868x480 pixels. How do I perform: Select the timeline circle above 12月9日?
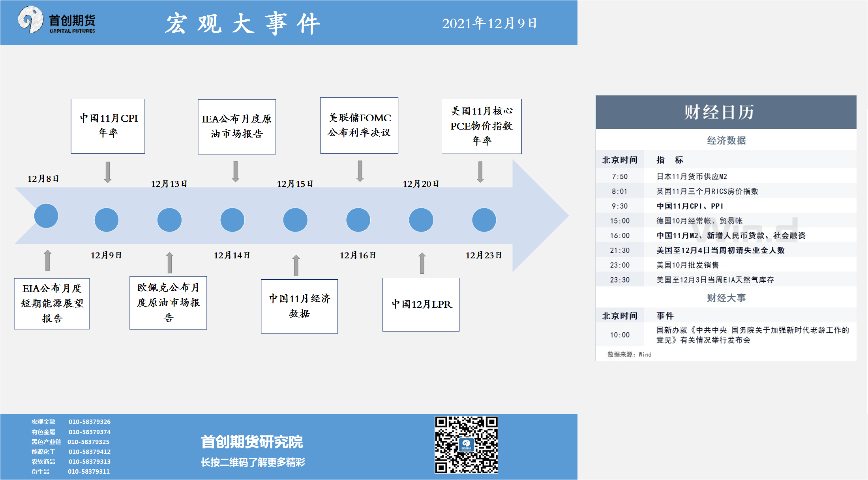tap(107, 220)
